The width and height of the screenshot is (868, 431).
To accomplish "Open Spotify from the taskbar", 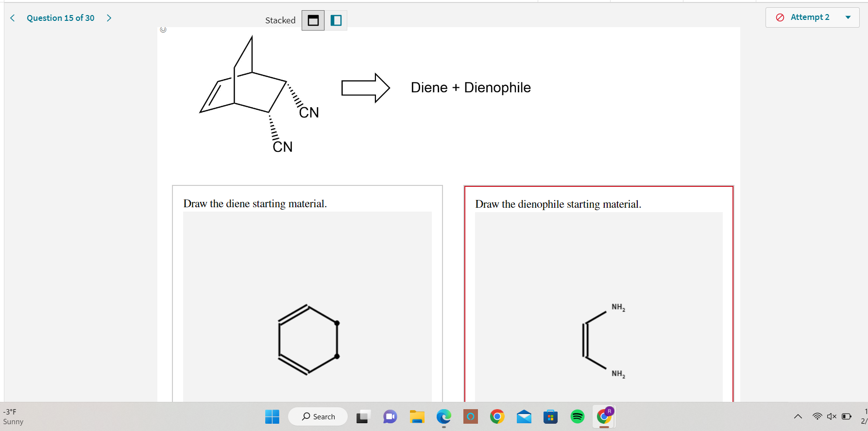I will click(x=577, y=417).
